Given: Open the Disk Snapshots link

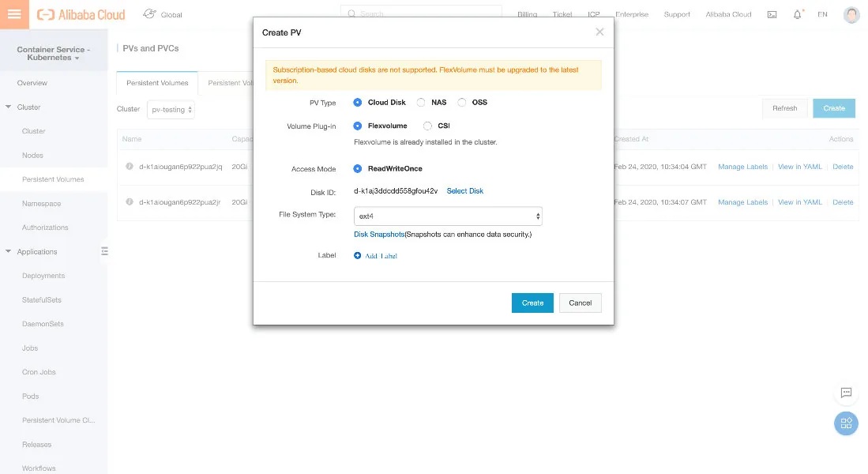Looking at the screenshot, I should (379, 234).
